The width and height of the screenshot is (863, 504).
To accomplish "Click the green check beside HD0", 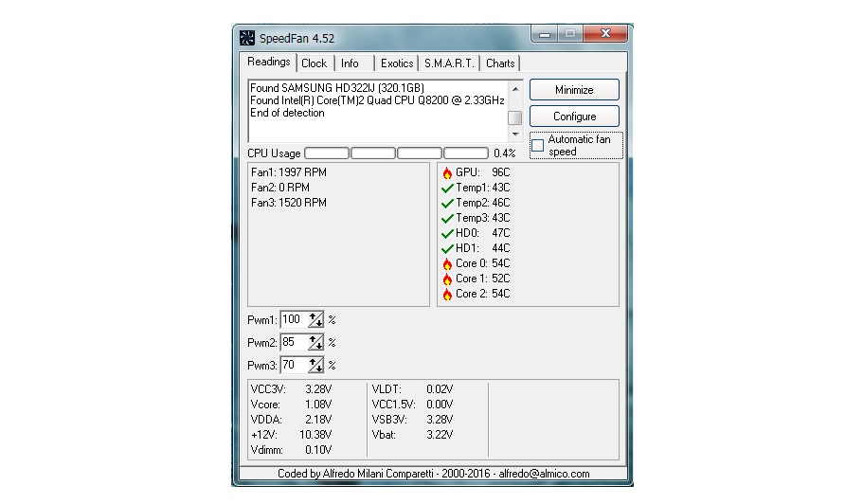I will (x=447, y=234).
